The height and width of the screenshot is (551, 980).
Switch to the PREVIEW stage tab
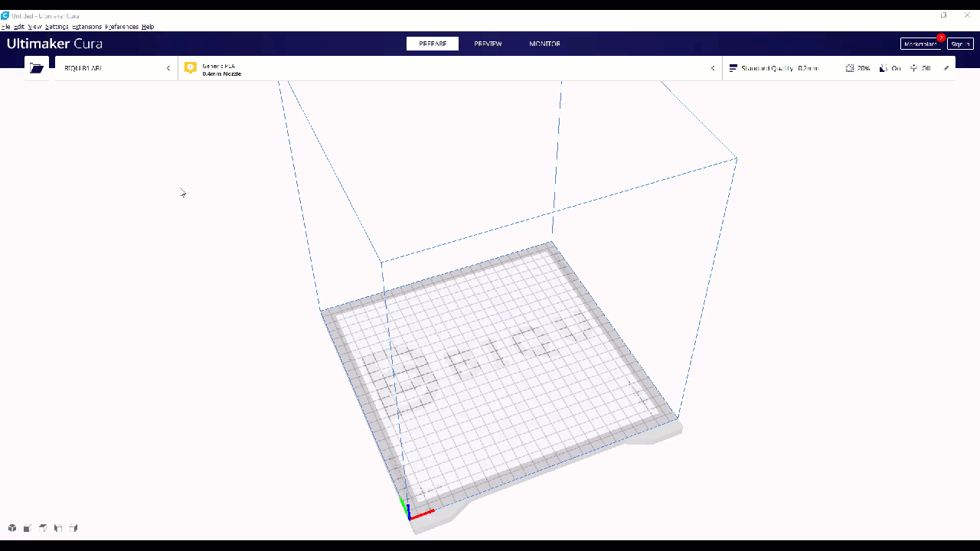click(488, 44)
